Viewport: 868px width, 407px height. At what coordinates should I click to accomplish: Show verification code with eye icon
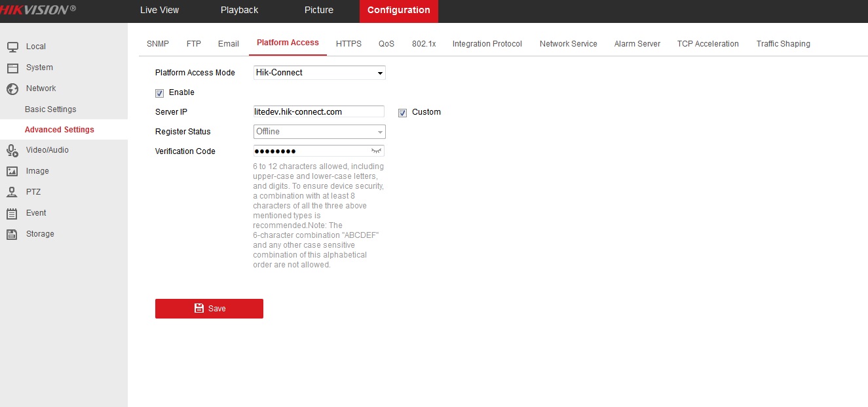[376, 151]
